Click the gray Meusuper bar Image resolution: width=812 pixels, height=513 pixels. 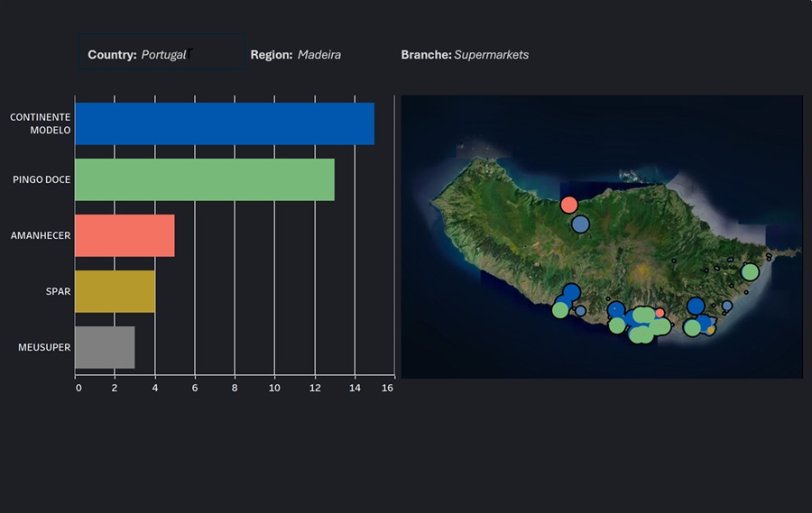tap(105, 347)
